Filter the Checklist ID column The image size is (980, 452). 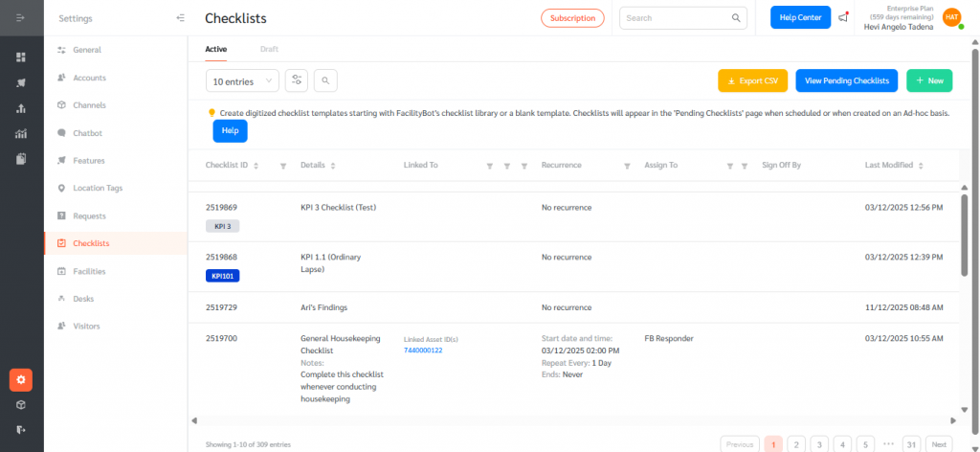tap(282, 166)
